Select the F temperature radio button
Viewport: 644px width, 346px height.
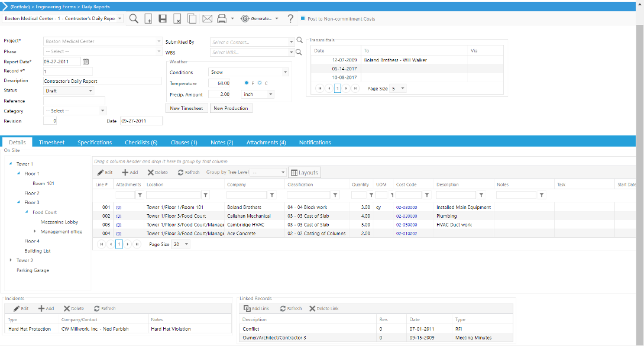tap(247, 83)
